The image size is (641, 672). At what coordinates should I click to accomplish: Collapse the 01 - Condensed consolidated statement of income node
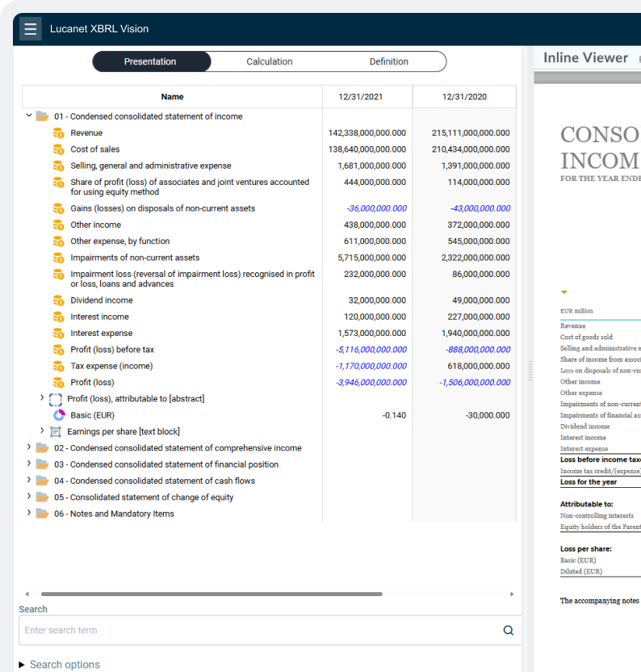[29, 115]
